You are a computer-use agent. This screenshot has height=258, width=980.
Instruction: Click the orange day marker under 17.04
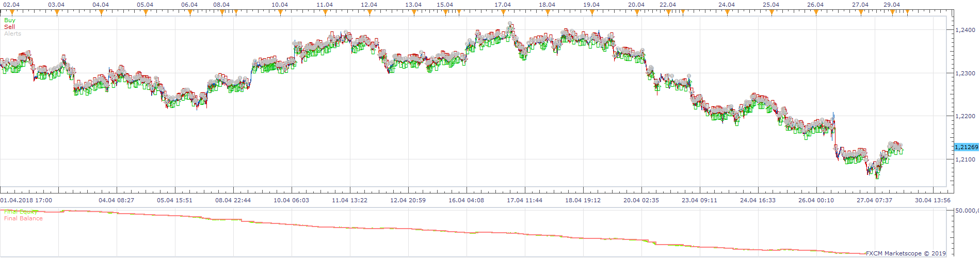(503, 13)
